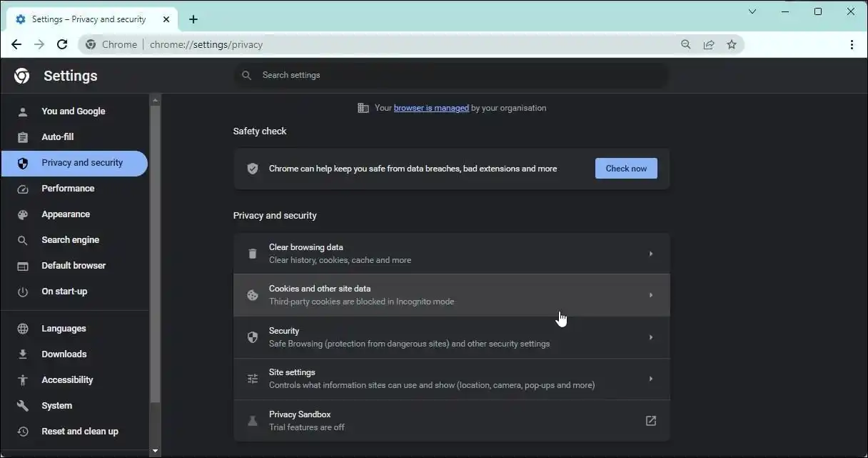Open Site settings row
868x458 pixels.
pos(451,379)
